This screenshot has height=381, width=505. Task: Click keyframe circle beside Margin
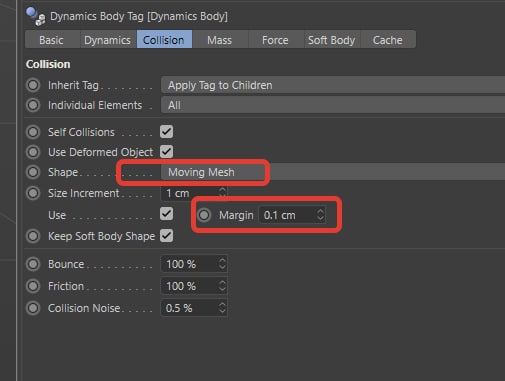204,215
